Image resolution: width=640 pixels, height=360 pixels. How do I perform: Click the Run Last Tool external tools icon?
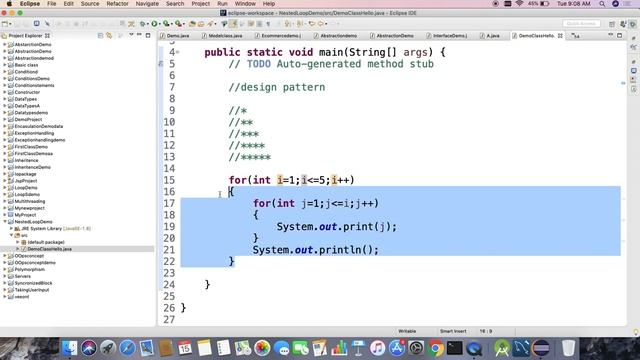tap(178, 24)
